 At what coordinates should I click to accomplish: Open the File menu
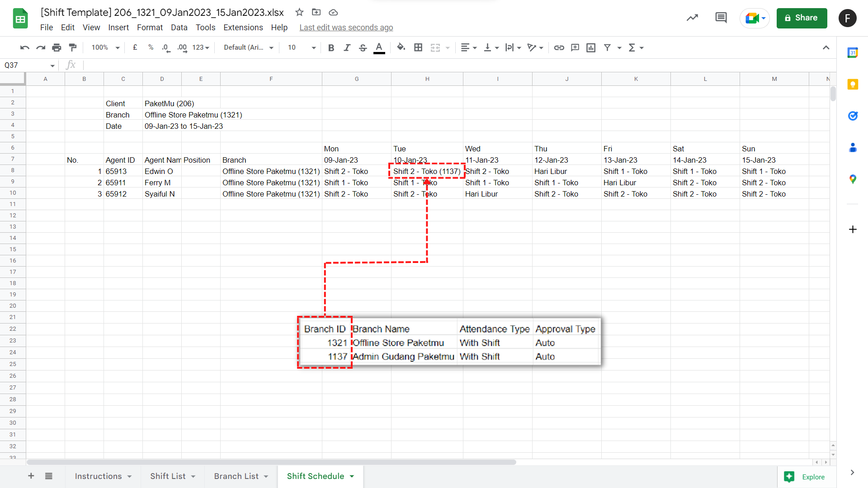pyautogui.click(x=47, y=28)
